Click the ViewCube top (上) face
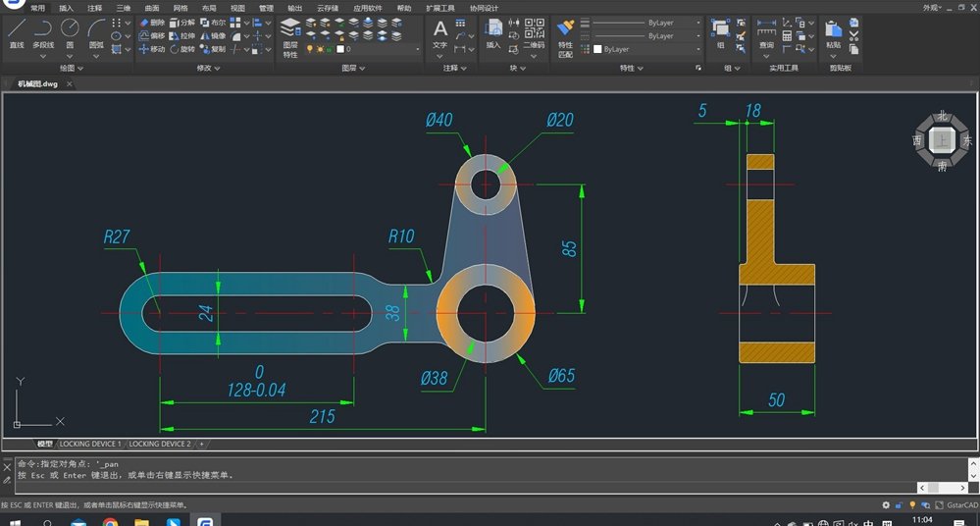 click(941, 140)
